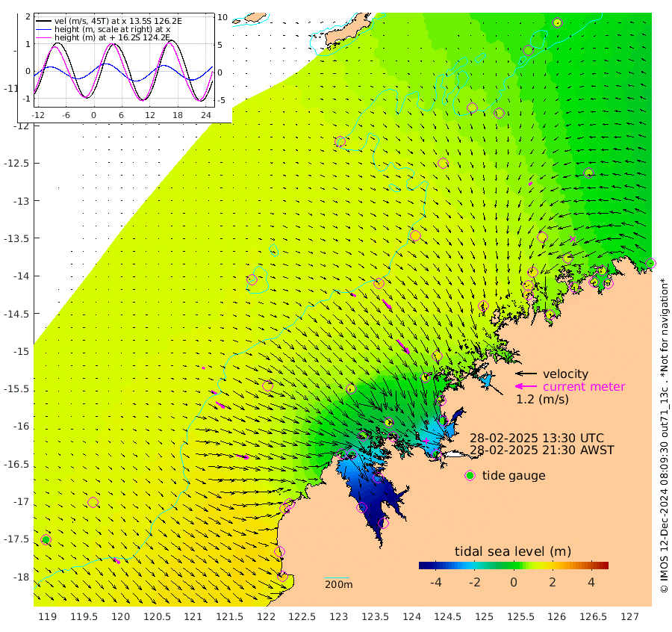The width and height of the screenshot is (672, 632).
Task: Click the 'velocity' legend label
Action: click(x=565, y=374)
